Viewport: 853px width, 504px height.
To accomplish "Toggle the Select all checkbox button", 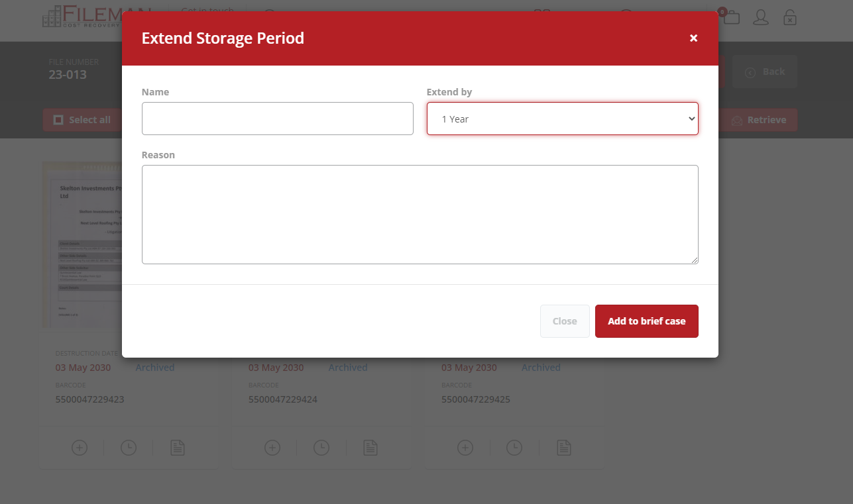I will 82,120.
